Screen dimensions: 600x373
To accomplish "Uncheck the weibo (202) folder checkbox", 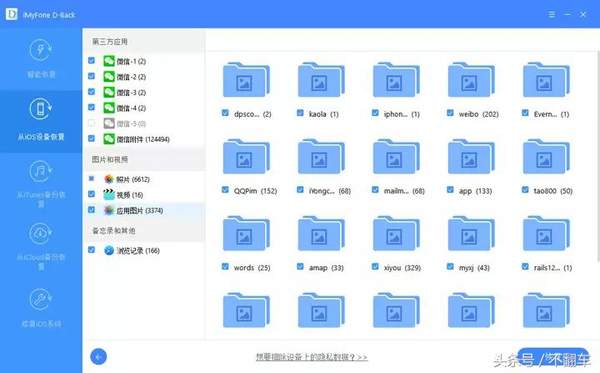I will coord(450,113).
